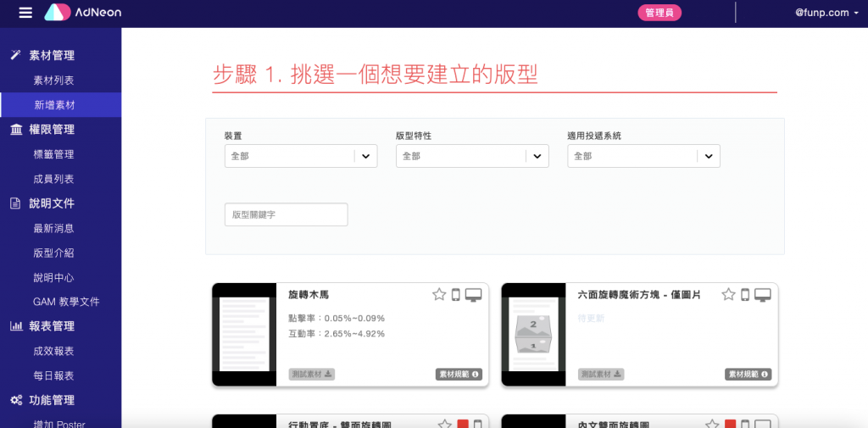Open 最新消息 in sidebar
Screen dimensions: 868x428
[x=53, y=228]
